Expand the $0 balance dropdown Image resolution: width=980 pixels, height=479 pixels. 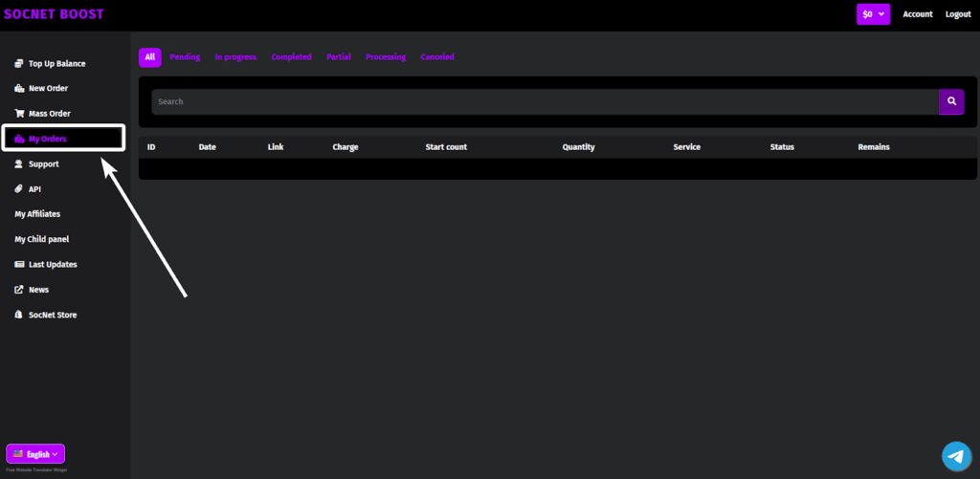click(x=873, y=14)
